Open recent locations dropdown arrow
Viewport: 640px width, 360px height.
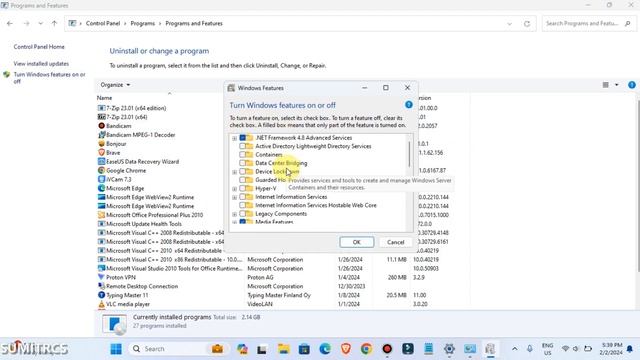pyautogui.click(x=40, y=24)
